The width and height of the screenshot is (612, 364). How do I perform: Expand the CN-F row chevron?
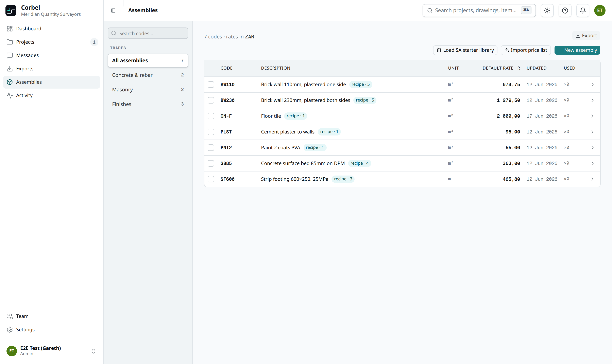click(x=592, y=116)
